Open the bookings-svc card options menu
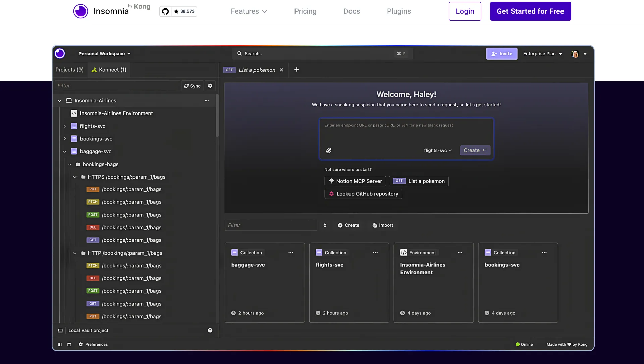 click(544, 253)
